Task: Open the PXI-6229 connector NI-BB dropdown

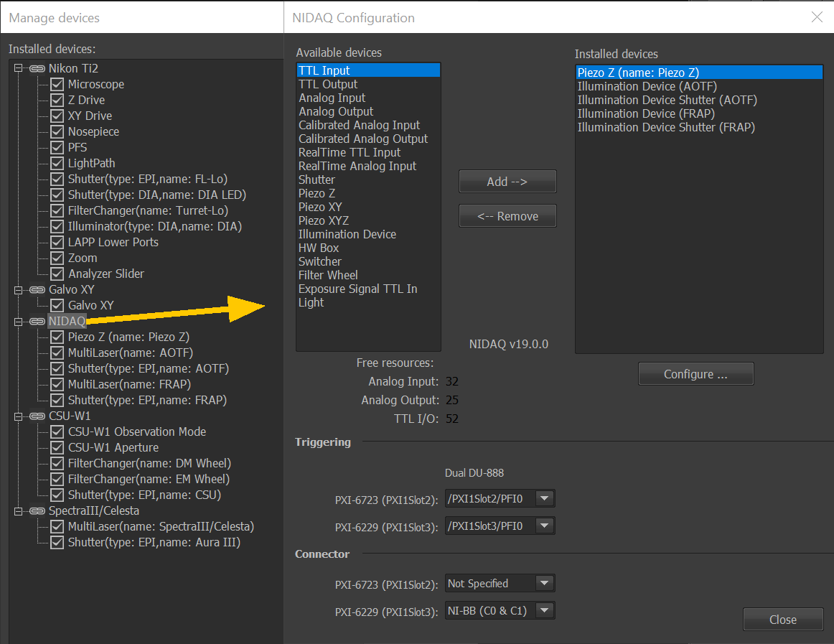Action: click(x=545, y=611)
